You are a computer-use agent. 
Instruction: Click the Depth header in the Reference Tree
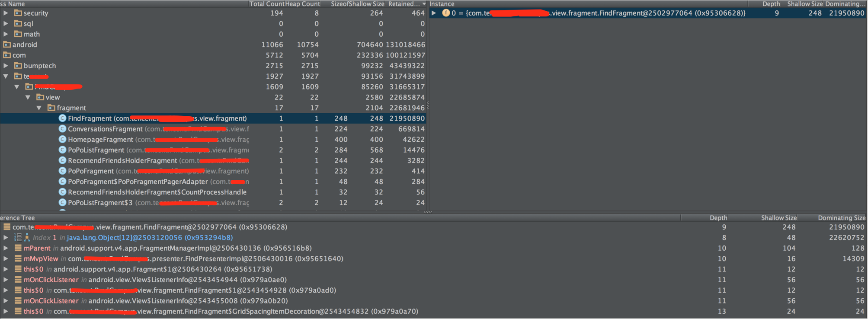tap(718, 218)
